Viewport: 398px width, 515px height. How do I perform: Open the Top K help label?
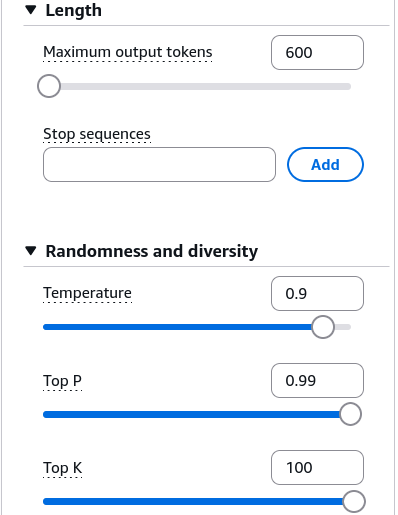pyautogui.click(x=62, y=468)
